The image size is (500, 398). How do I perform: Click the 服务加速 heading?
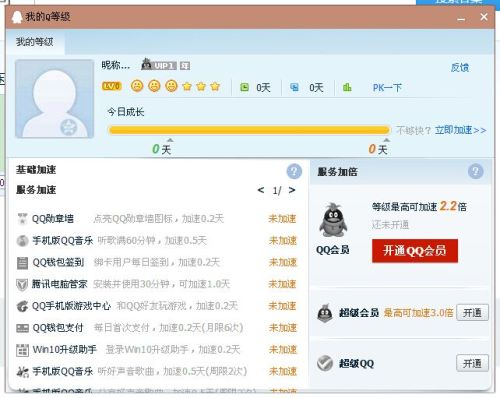tap(36, 190)
